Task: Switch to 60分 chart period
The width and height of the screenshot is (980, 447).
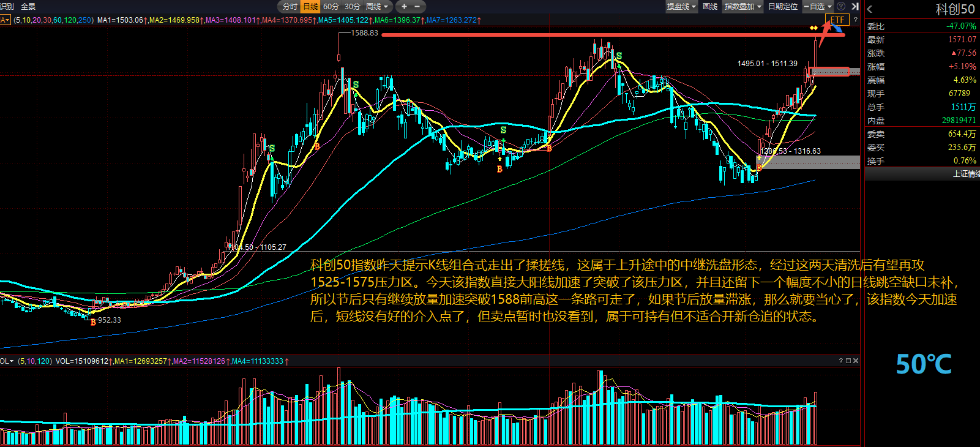Action: [x=331, y=7]
